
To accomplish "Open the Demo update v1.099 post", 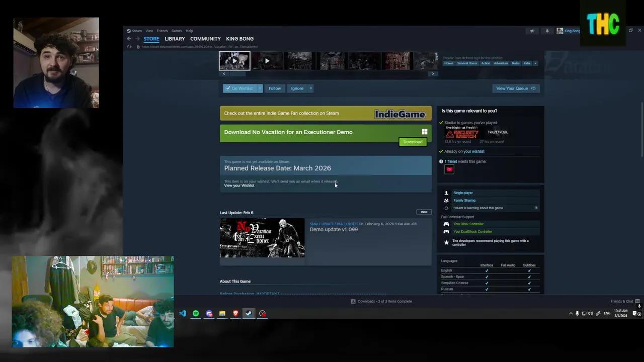I will point(334,229).
